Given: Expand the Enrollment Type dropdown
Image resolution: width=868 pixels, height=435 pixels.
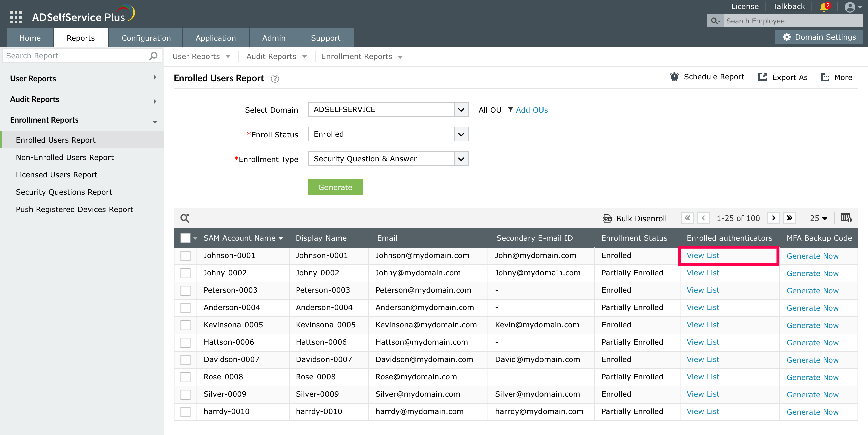Looking at the screenshot, I should pyautogui.click(x=461, y=159).
